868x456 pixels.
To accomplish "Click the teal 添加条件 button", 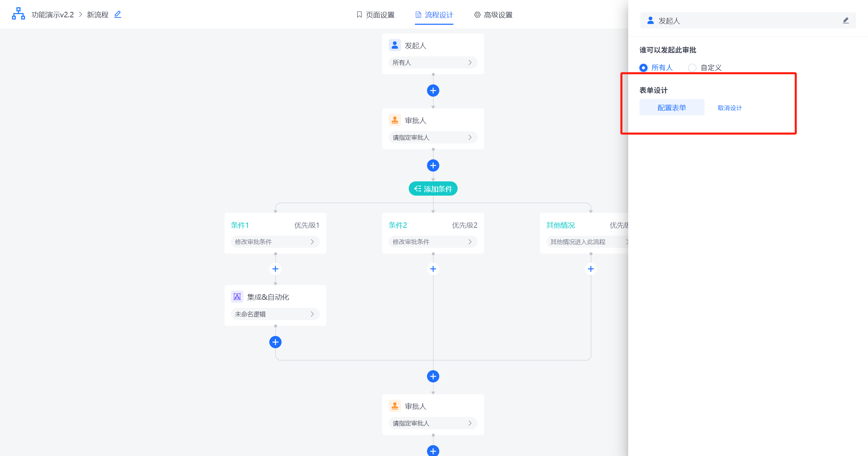I will point(433,189).
